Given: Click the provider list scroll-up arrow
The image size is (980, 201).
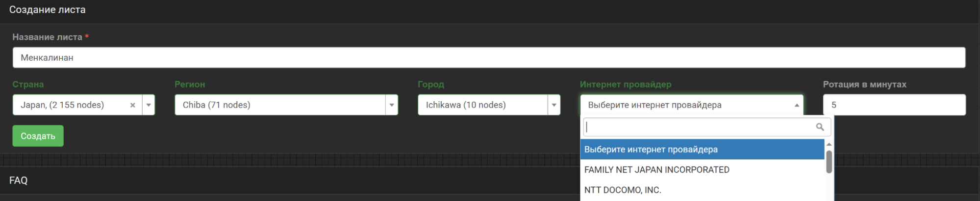Looking at the screenshot, I should coord(829,144).
